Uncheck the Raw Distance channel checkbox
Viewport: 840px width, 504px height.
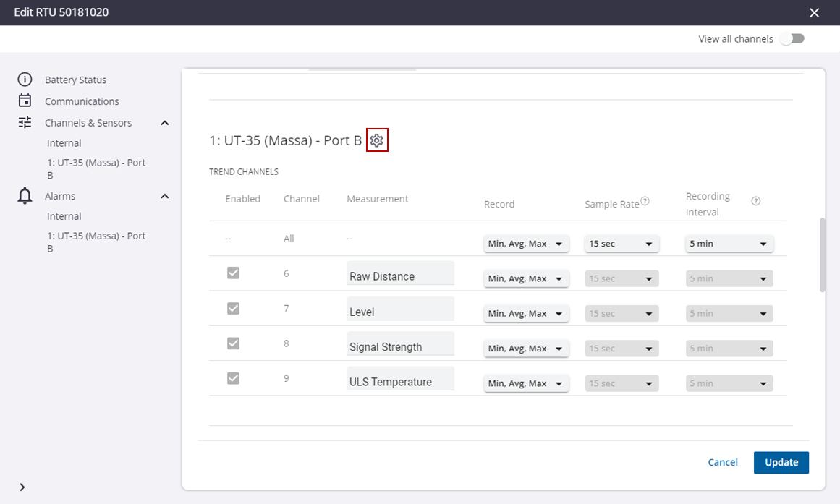[233, 273]
